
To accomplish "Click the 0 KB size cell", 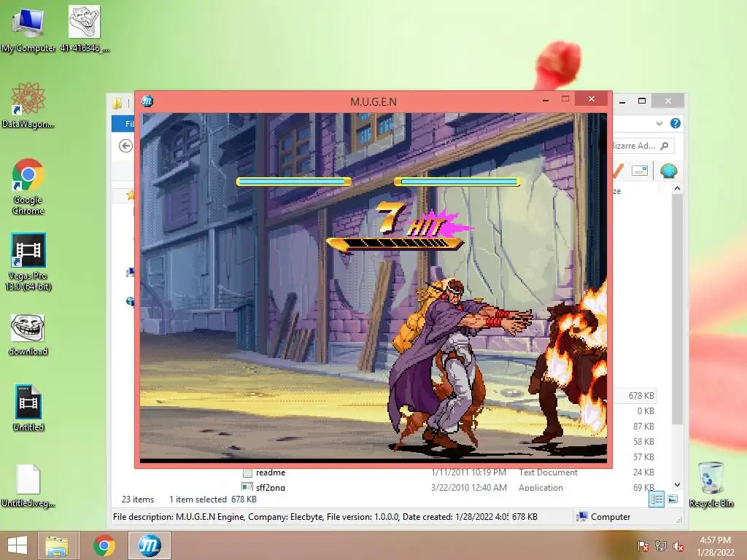I will (646, 411).
